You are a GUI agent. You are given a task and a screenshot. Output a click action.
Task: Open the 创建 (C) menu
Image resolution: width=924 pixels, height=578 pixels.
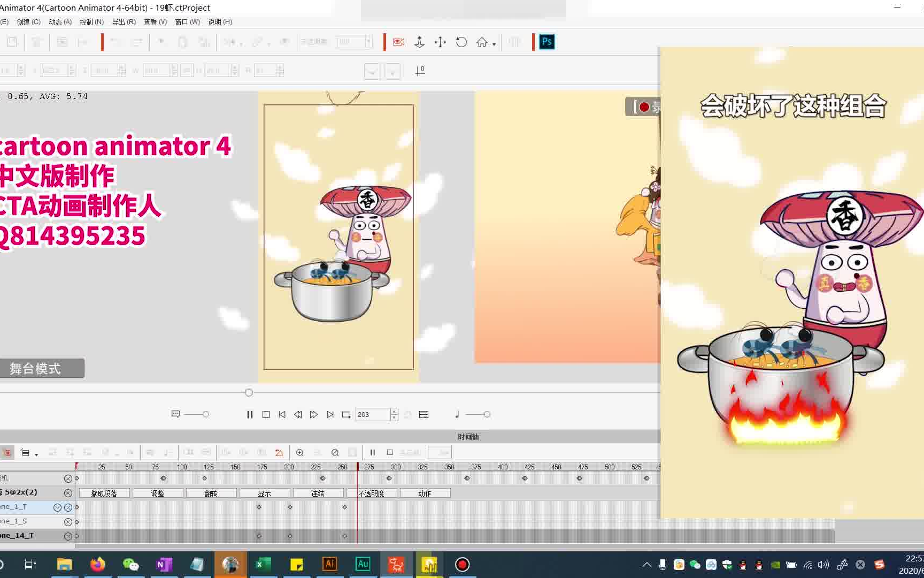[28, 22]
